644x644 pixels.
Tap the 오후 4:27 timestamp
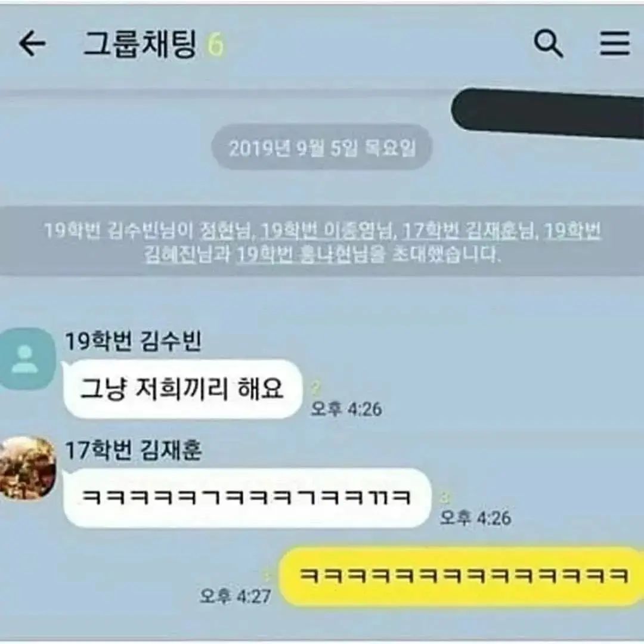[236, 596]
